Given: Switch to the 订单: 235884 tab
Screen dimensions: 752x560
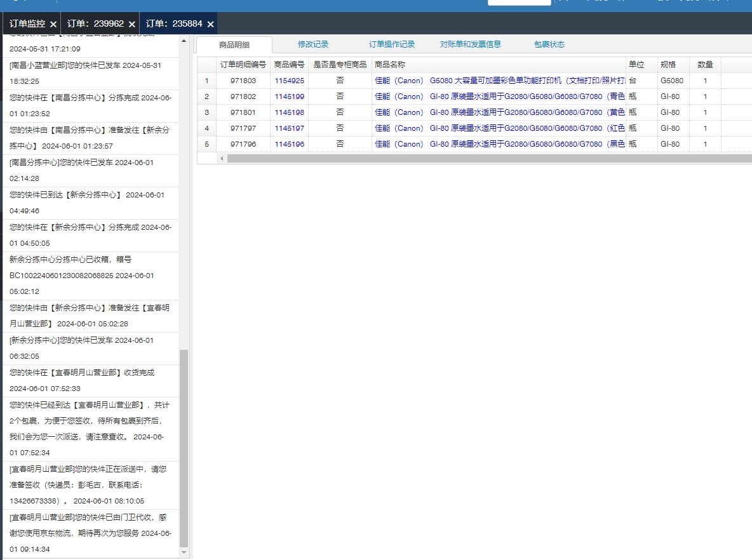Looking at the screenshot, I should pyautogui.click(x=173, y=23).
